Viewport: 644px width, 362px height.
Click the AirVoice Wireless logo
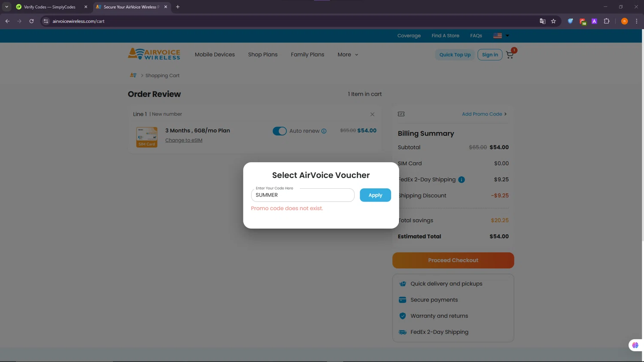point(154,54)
